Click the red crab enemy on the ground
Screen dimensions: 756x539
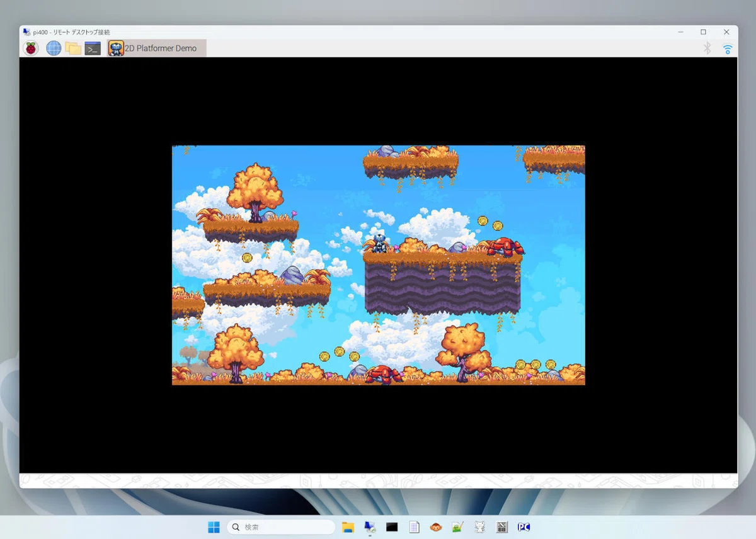[384, 375]
